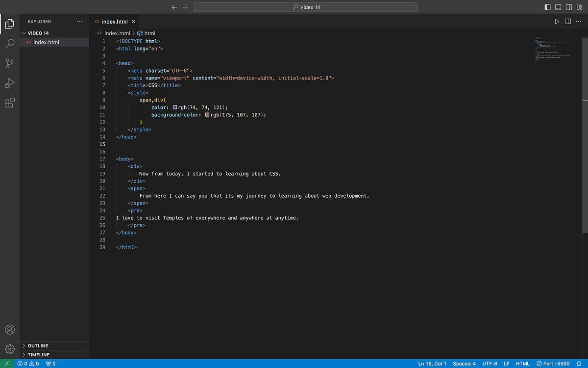Split the editor to the right
This screenshot has height=368, width=588.
coord(568,22)
